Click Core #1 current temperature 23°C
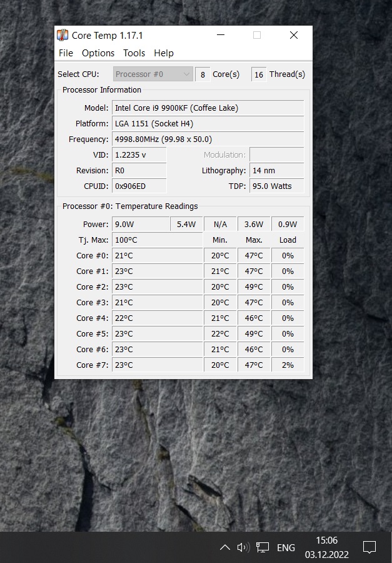Image resolution: width=392 pixels, height=563 pixels. pos(157,271)
